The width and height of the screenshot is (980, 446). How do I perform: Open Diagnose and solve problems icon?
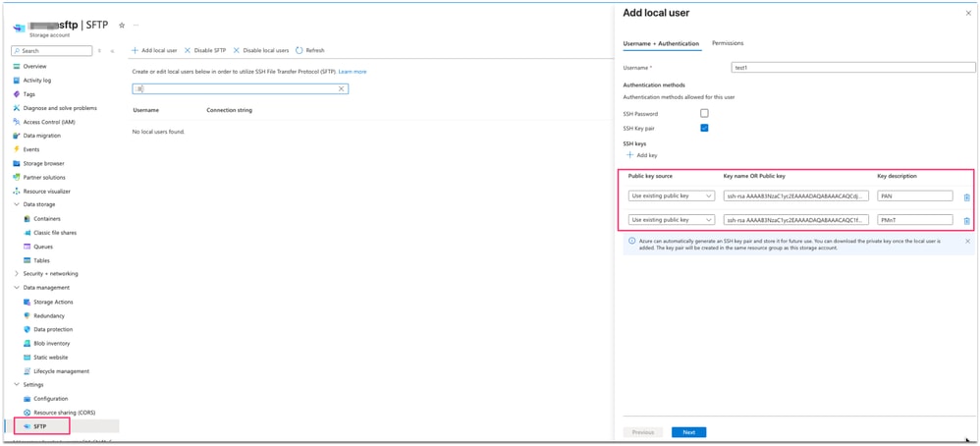point(17,108)
